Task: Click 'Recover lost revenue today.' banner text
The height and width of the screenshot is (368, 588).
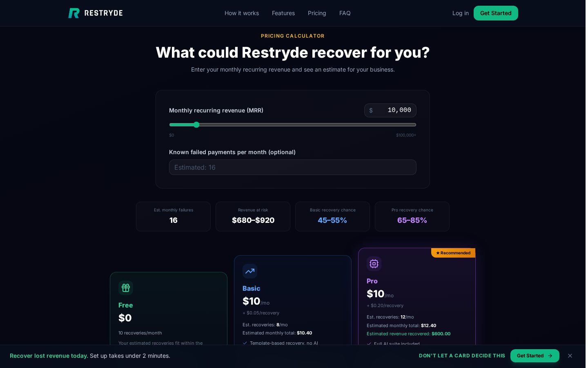Action: pos(49,356)
